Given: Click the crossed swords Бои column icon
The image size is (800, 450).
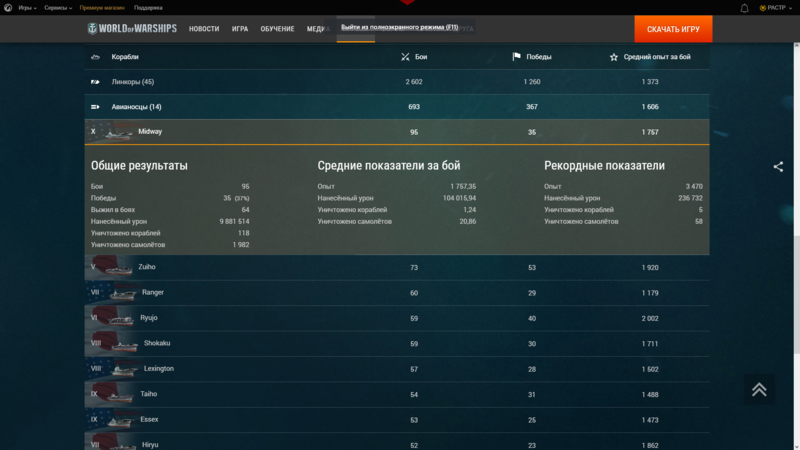Looking at the screenshot, I should pyautogui.click(x=405, y=57).
